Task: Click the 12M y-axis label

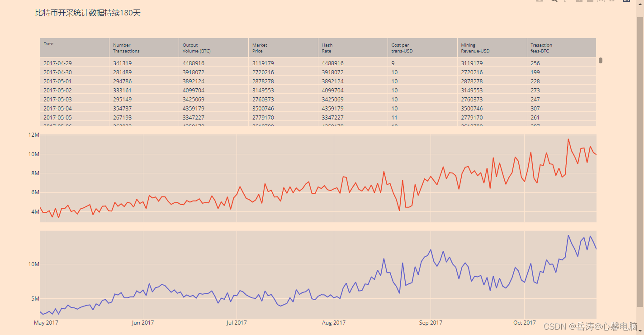Action: point(34,135)
